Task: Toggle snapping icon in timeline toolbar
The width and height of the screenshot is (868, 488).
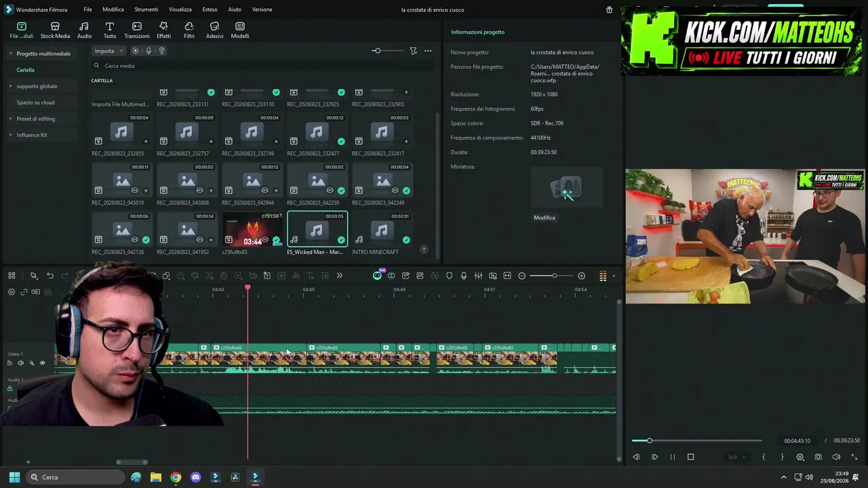Action: 391,276
